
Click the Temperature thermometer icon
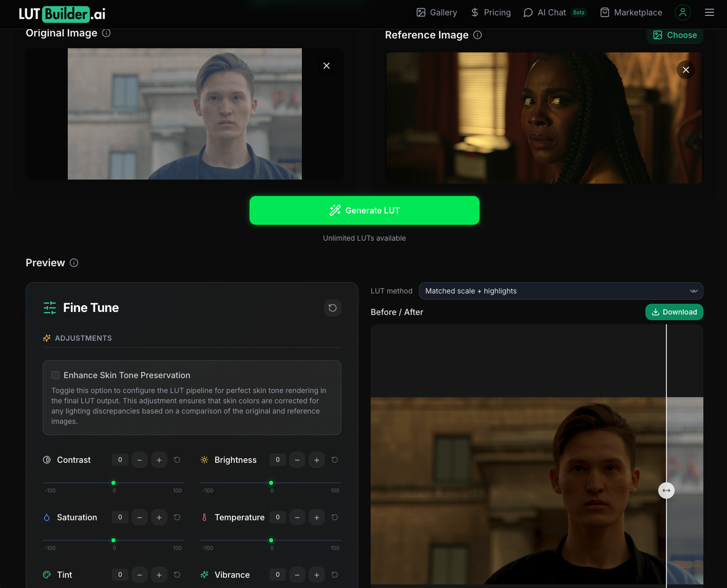click(204, 517)
